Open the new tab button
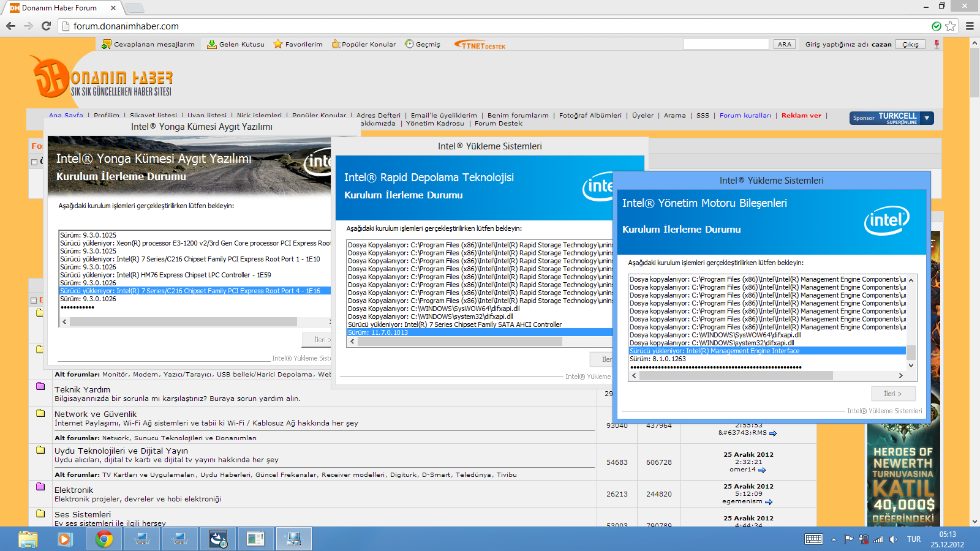 tap(135, 8)
